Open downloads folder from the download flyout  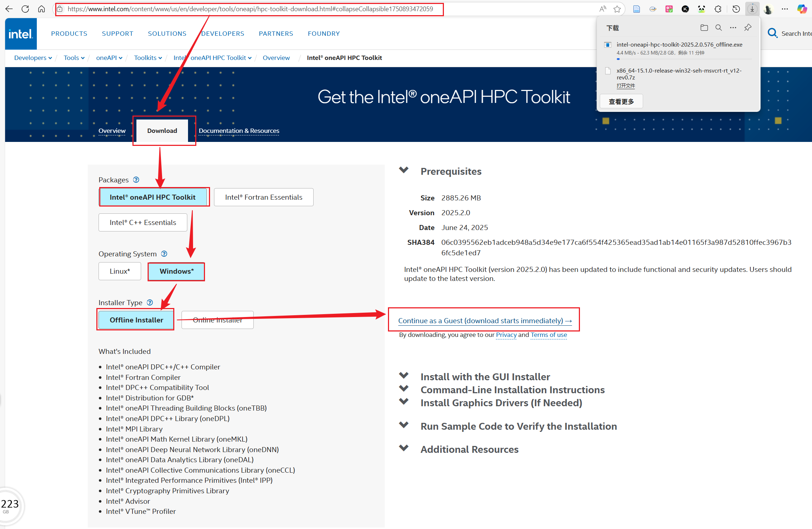pos(704,27)
